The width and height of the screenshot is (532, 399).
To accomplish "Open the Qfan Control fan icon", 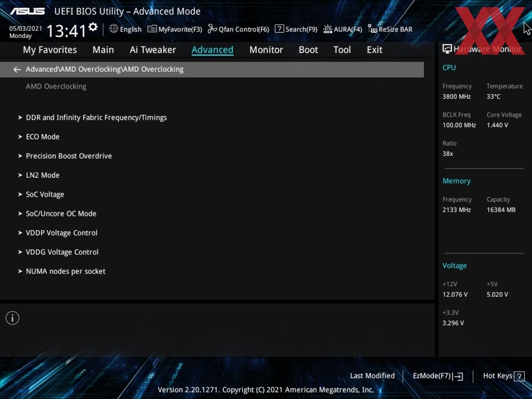I will (212, 29).
